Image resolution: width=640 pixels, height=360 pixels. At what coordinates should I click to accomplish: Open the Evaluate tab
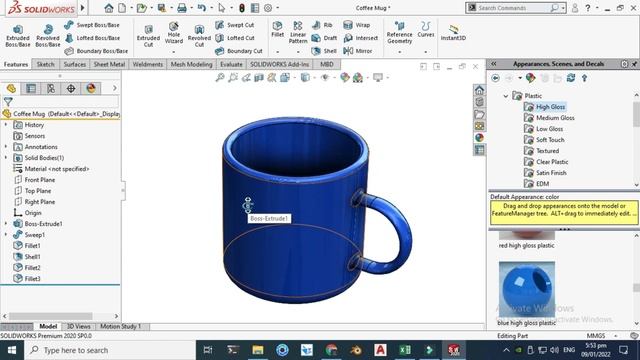pyautogui.click(x=231, y=64)
